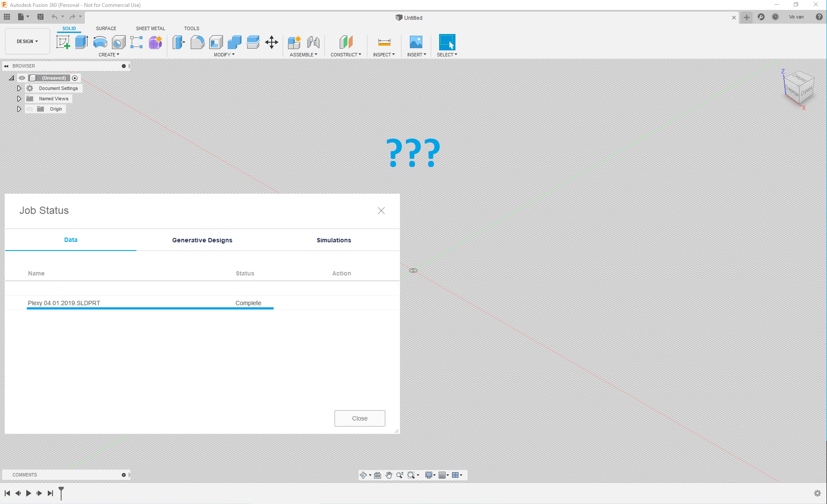Activate the Unsaved component radio button

tap(75, 78)
